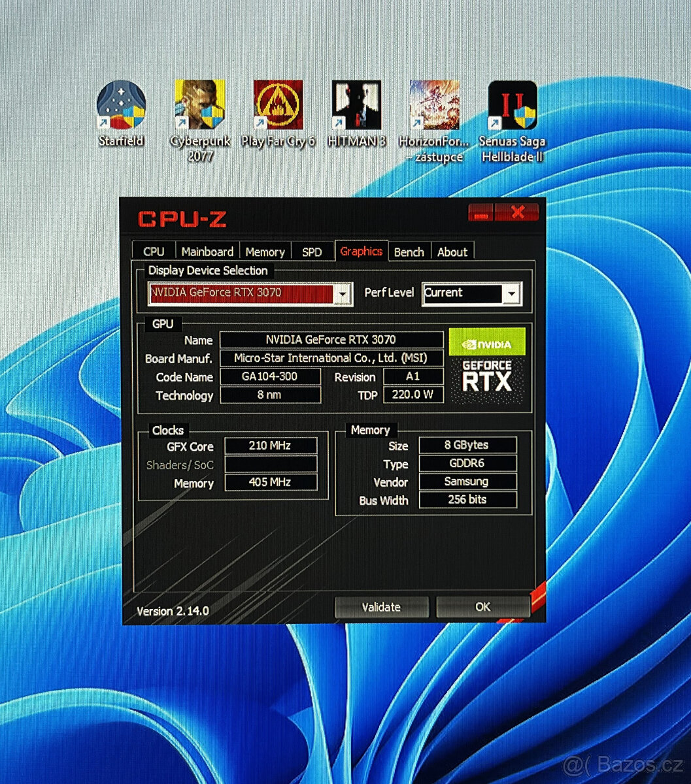The height and width of the screenshot is (784, 691).
Task: Open the Mainboard tab
Action: click(x=207, y=251)
